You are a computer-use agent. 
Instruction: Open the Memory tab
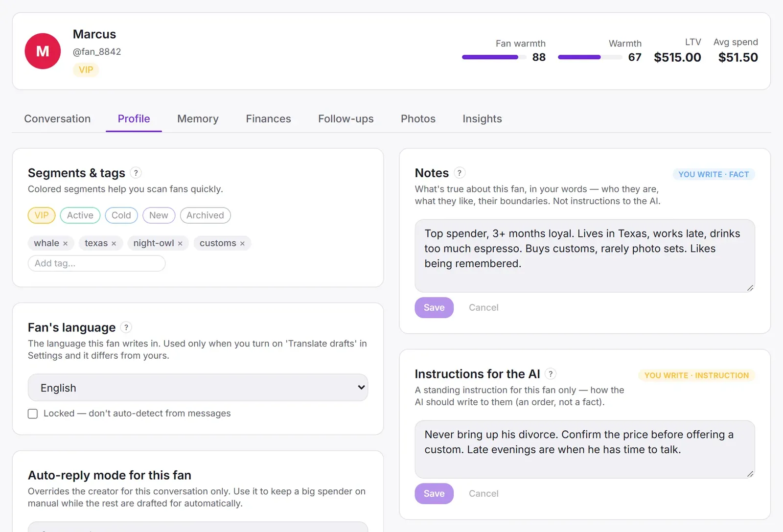198,119
